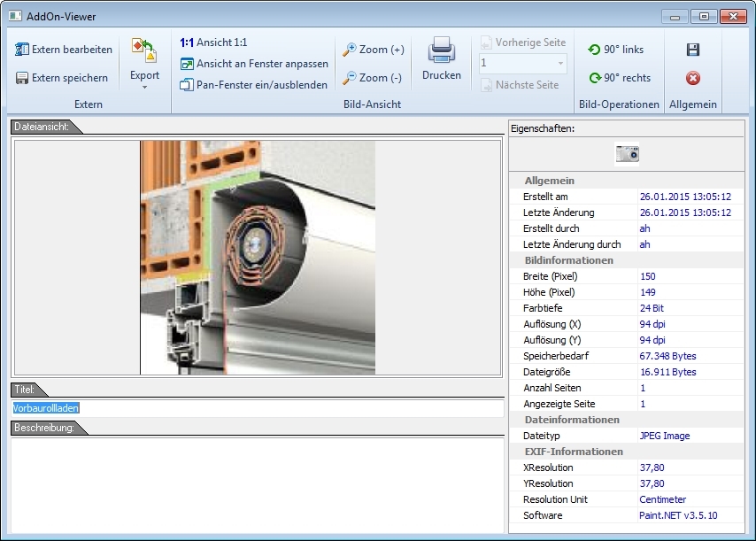The height and width of the screenshot is (541, 756).
Task: Select the Letzte Änderung date value
Action: click(x=685, y=213)
